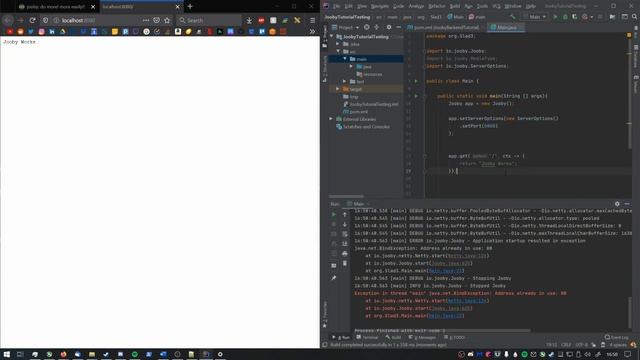Open the Main run configuration dropdown
This screenshot has height=360, width=640.
point(535,17)
